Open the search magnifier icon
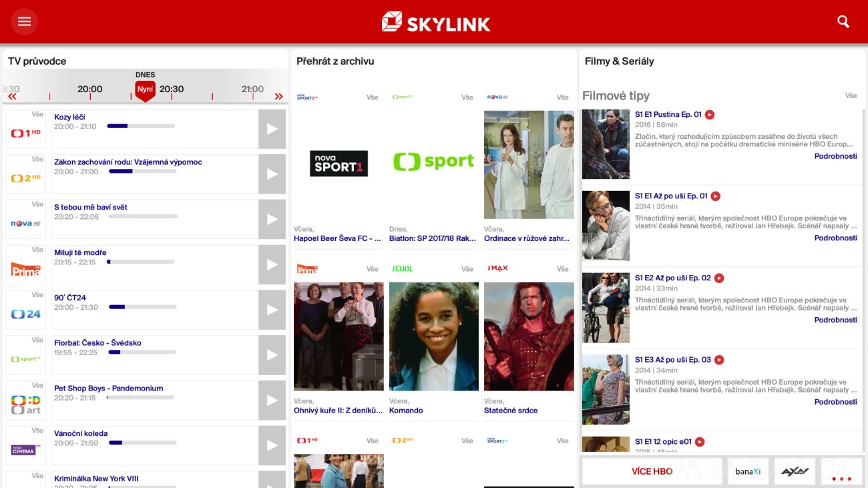868x488 pixels. 843,21
